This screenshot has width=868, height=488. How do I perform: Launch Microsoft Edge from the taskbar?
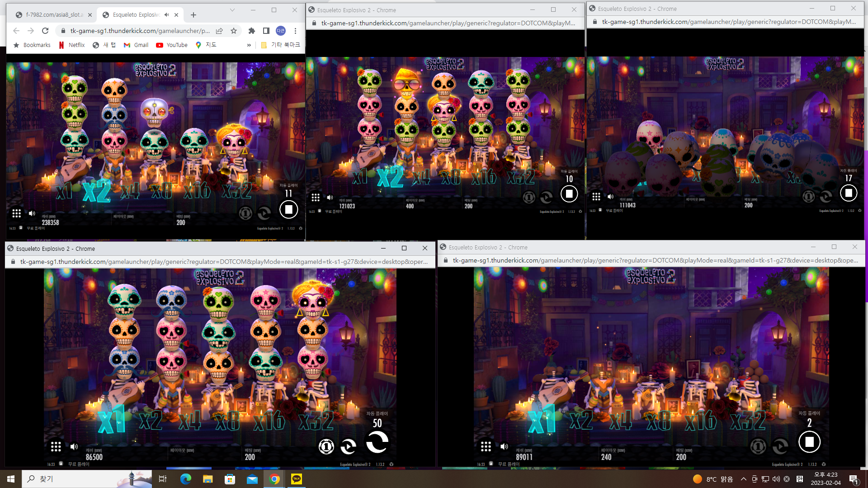coord(185,479)
